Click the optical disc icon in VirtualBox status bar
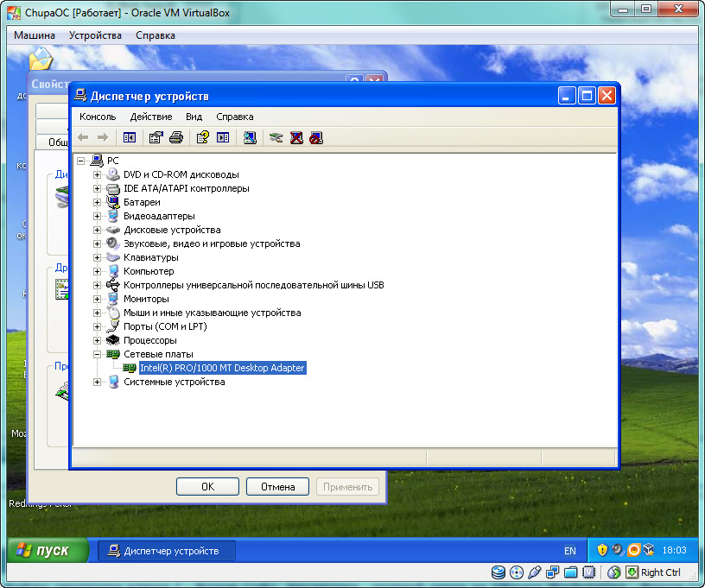The width and height of the screenshot is (705, 588). pyautogui.click(x=517, y=572)
